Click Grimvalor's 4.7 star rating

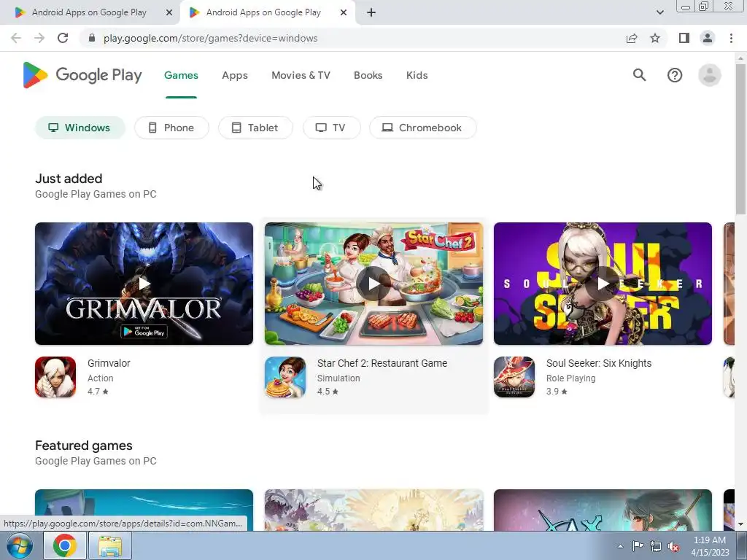pyautogui.click(x=98, y=392)
